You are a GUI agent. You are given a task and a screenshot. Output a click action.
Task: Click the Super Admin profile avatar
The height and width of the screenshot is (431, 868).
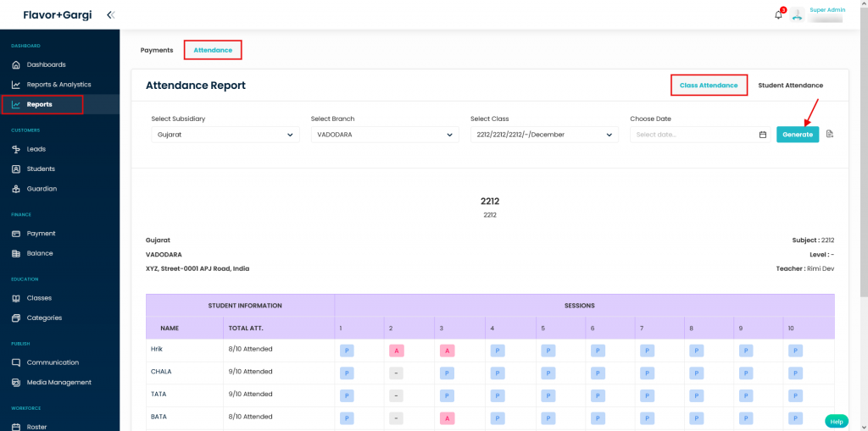click(797, 14)
